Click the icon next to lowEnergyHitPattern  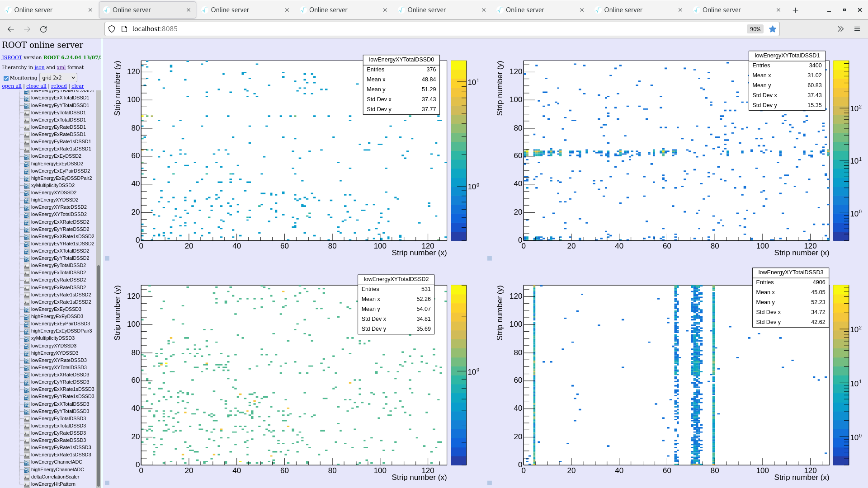tap(27, 484)
